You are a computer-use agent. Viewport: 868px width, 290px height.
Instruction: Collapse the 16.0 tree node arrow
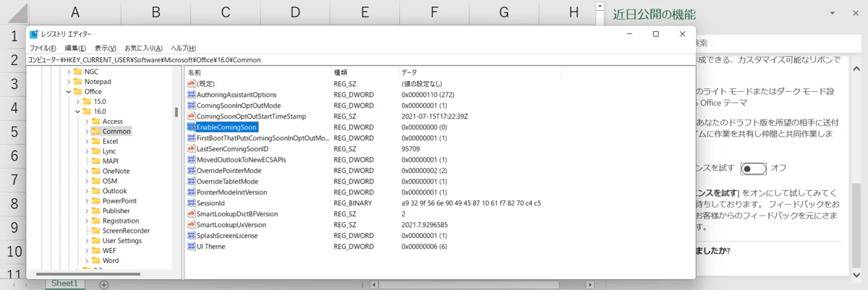(x=78, y=112)
